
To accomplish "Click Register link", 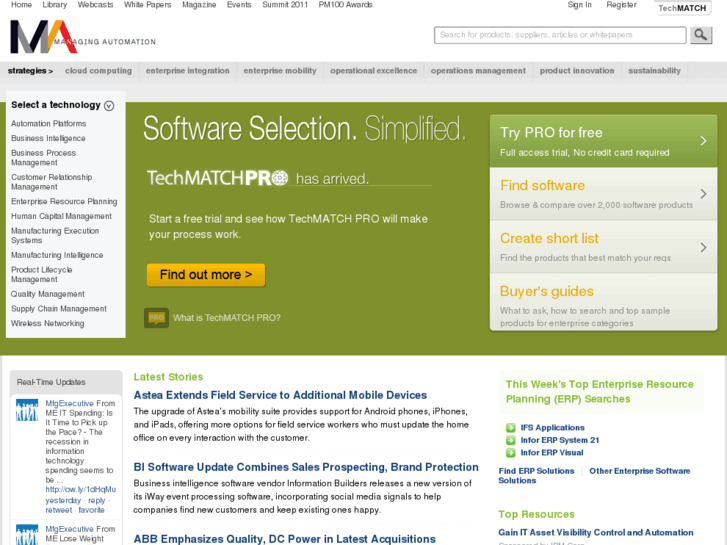I will click(621, 5).
